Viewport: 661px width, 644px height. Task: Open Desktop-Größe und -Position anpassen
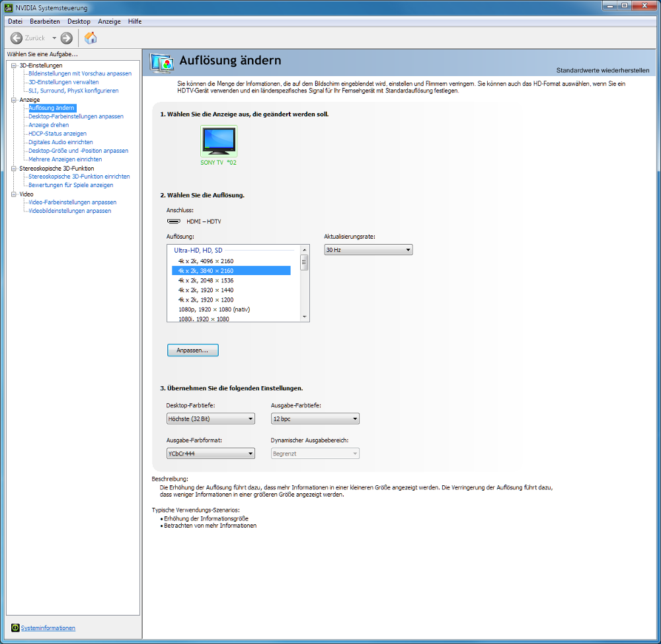(79, 151)
